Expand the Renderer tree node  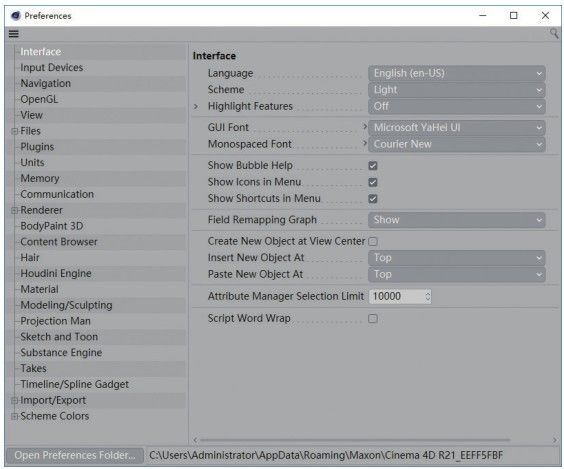(14, 210)
